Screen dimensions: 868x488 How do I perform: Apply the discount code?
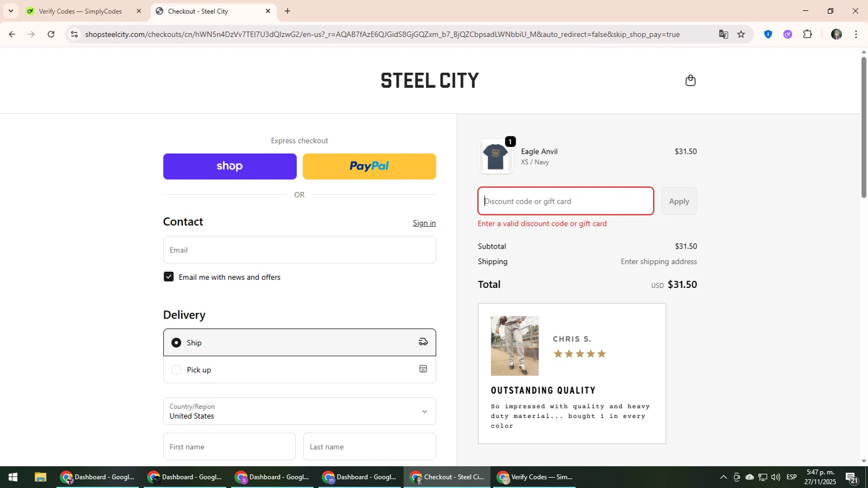coord(679,201)
